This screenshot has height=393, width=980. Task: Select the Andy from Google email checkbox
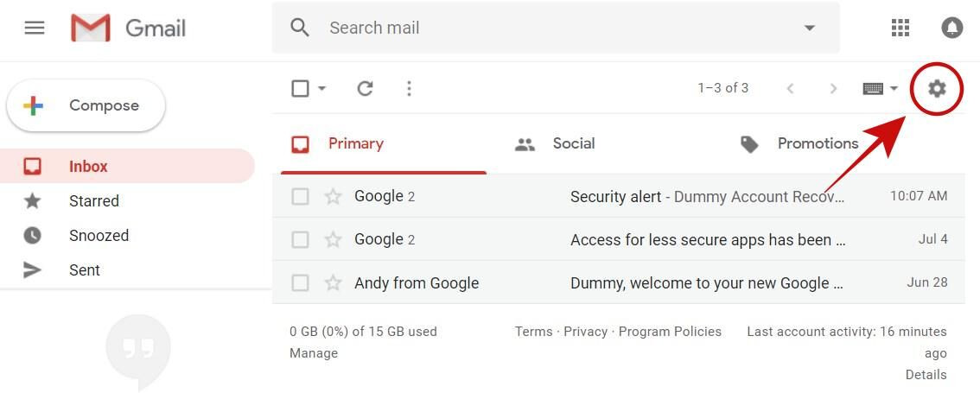[x=300, y=282]
